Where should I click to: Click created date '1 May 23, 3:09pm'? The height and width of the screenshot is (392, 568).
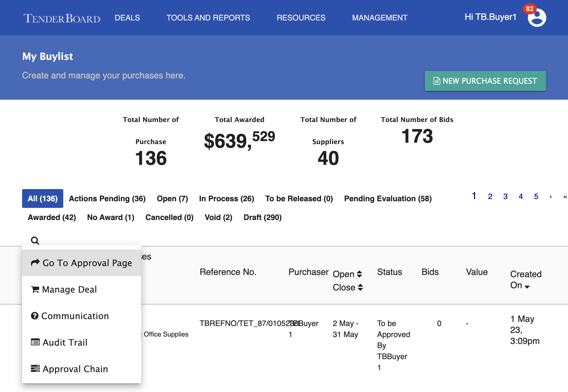(x=525, y=330)
